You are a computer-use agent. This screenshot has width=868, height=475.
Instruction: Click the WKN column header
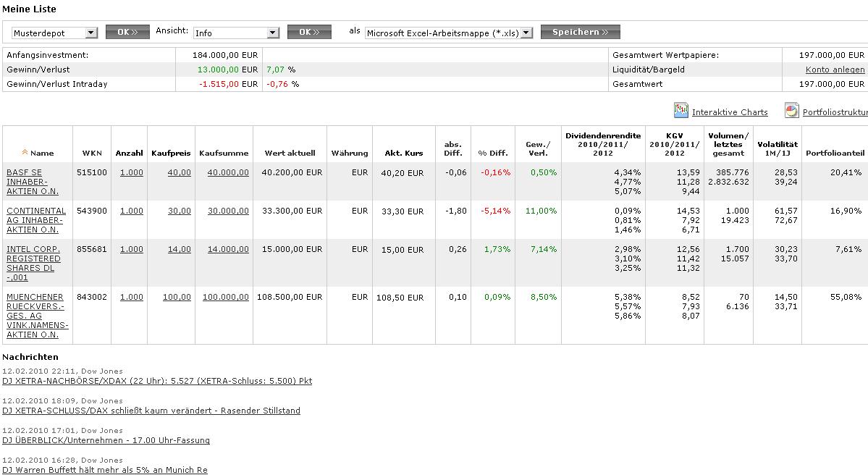click(x=92, y=153)
